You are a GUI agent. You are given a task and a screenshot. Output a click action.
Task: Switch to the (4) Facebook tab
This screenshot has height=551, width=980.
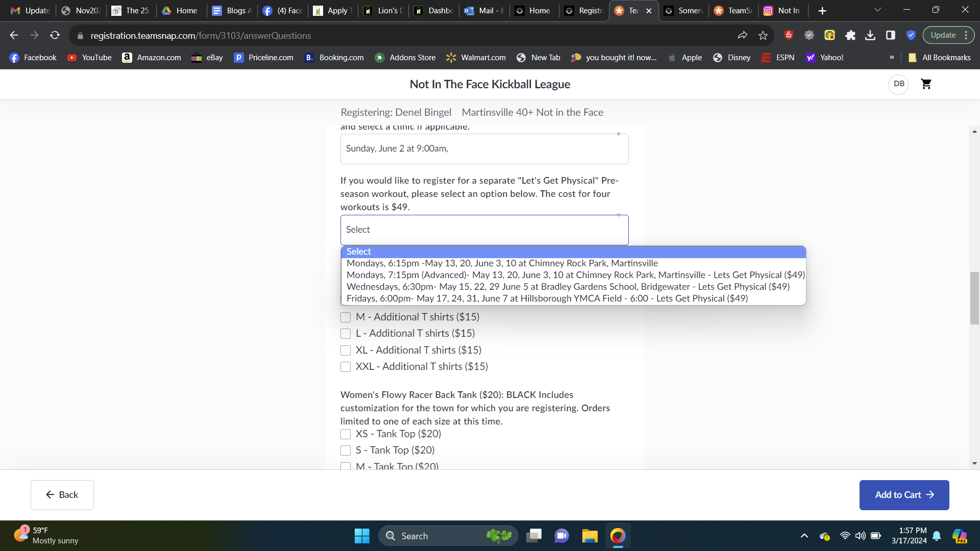pyautogui.click(x=283, y=11)
